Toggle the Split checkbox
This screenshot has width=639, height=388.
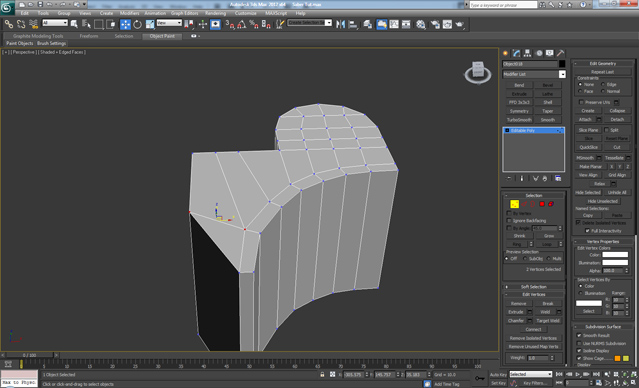pyautogui.click(x=606, y=130)
